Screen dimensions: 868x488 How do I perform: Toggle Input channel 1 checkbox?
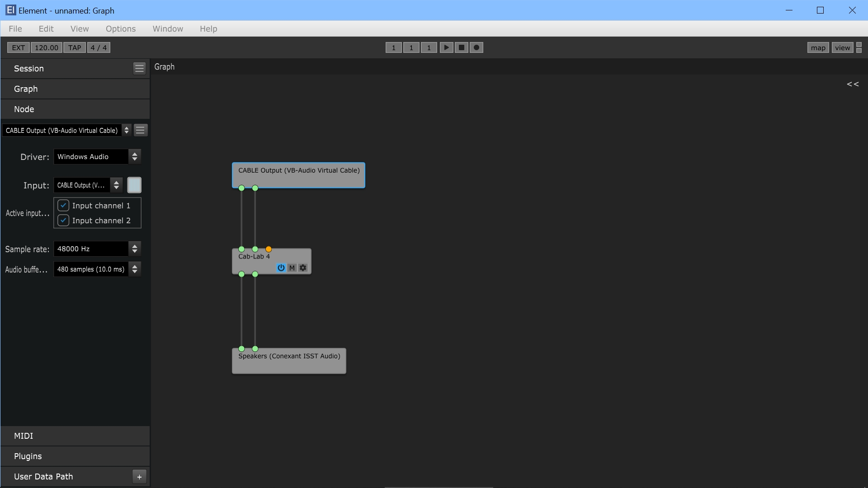[63, 205]
